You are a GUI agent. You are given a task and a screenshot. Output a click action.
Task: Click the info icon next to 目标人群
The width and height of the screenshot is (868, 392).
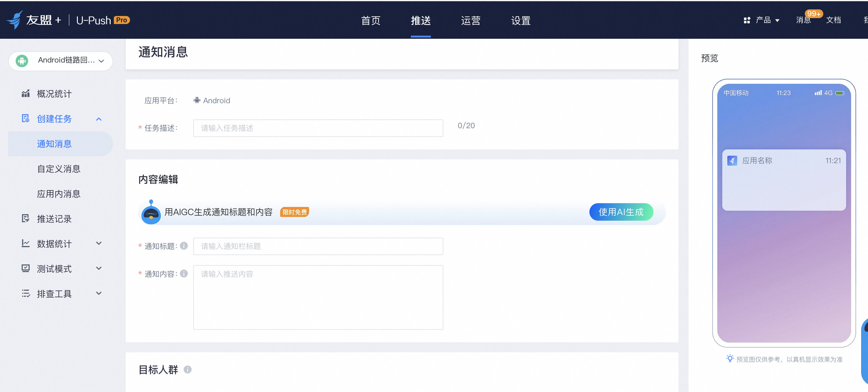tap(188, 369)
